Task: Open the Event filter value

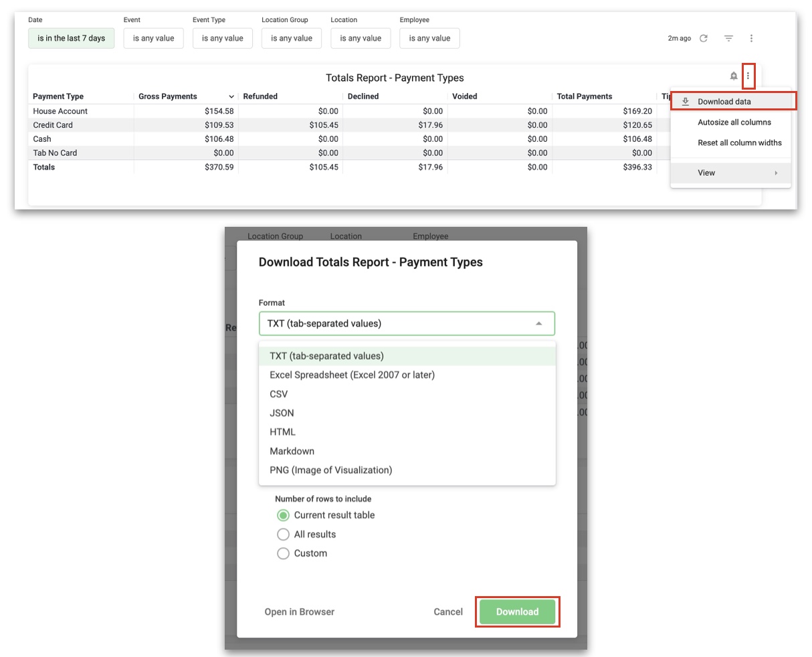Action: point(154,38)
